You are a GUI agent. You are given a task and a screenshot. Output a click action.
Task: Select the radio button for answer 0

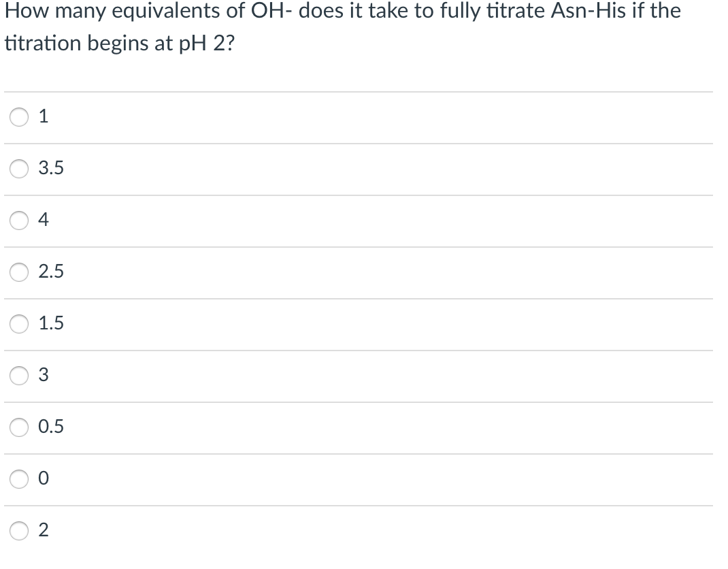(x=18, y=479)
